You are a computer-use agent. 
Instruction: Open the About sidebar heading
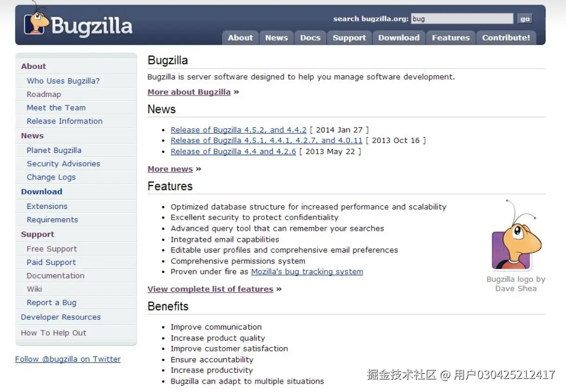(34, 66)
